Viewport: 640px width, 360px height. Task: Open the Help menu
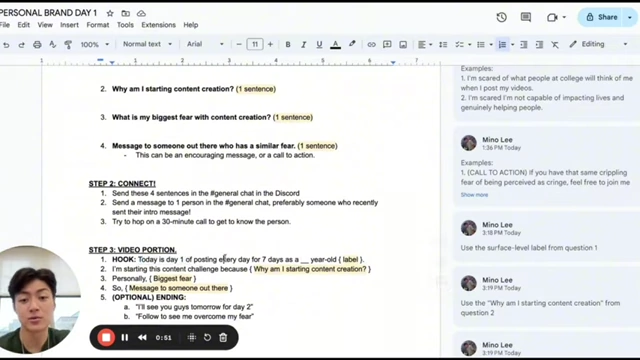click(x=191, y=25)
